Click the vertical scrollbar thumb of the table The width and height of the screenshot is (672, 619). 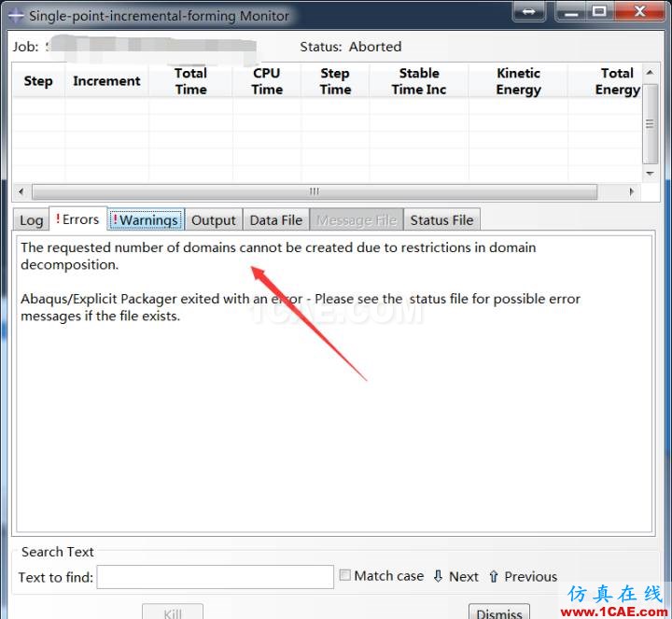pyautogui.click(x=650, y=124)
